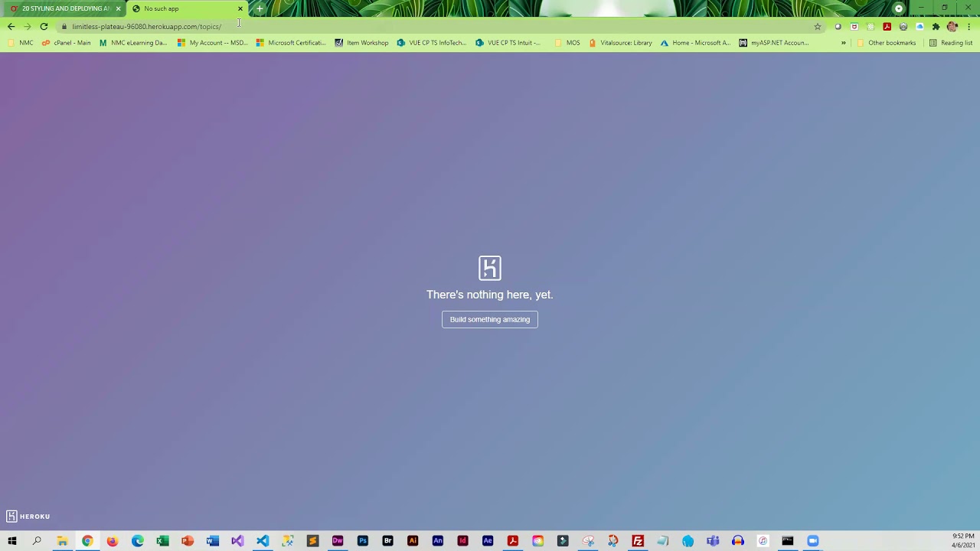The height and width of the screenshot is (551, 980).
Task: Launch FileZilla from the taskbar
Action: click(x=638, y=541)
